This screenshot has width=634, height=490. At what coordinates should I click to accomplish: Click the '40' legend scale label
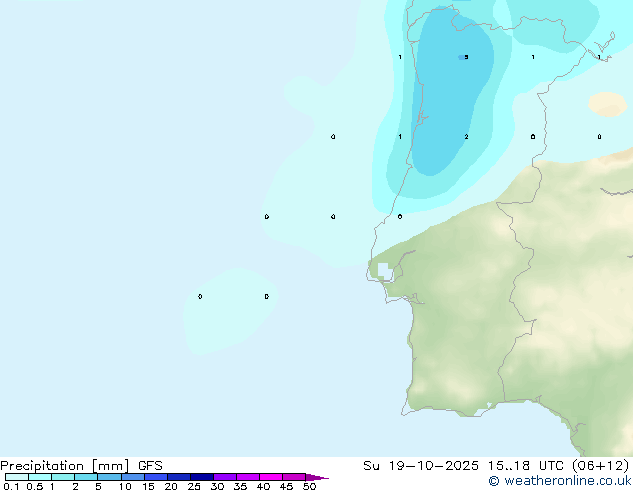(x=263, y=486)
